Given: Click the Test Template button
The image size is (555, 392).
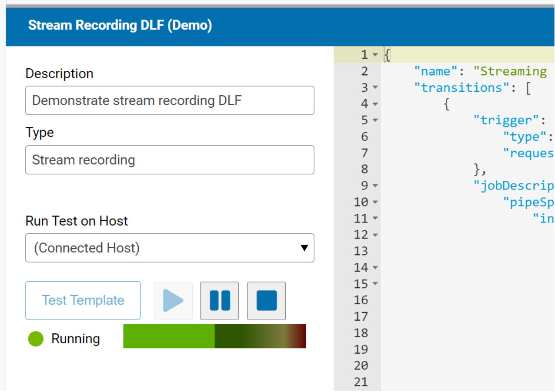Looking at the screenshot, I should coord(83,300).
